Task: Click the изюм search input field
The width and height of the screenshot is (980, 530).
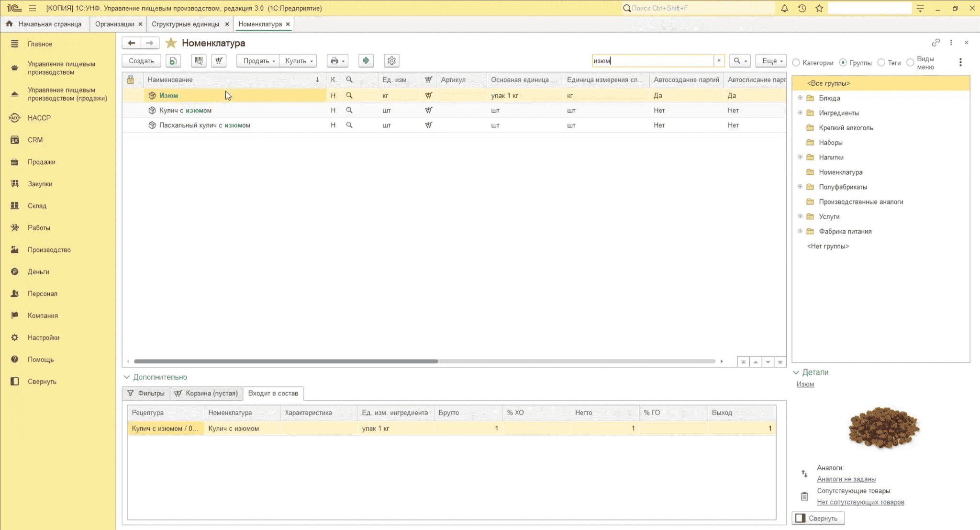Action: pos(653,61)
